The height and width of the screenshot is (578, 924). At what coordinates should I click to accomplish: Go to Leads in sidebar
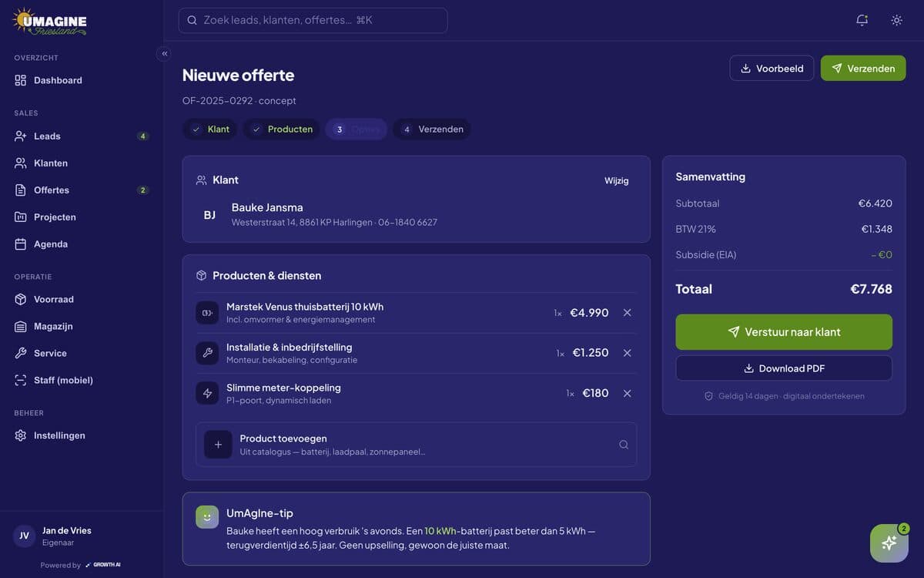pos(82,136)
